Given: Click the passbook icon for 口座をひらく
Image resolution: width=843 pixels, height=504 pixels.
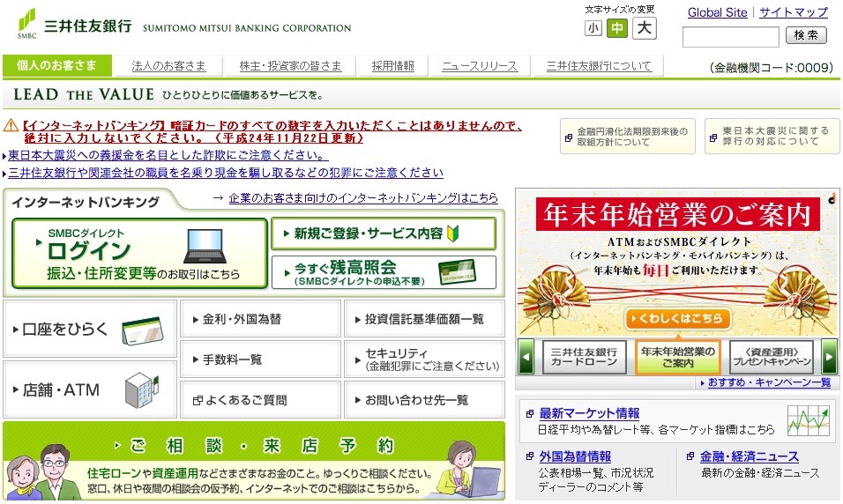Looking at the screenshot, I should tap(143, 330).
